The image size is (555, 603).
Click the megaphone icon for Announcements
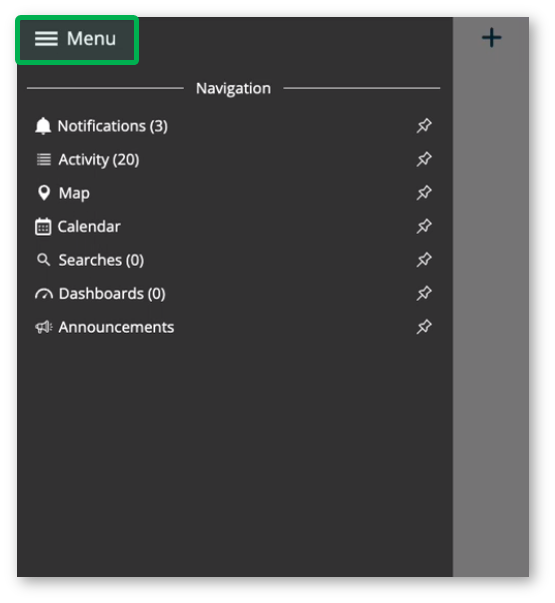point(44,327)
